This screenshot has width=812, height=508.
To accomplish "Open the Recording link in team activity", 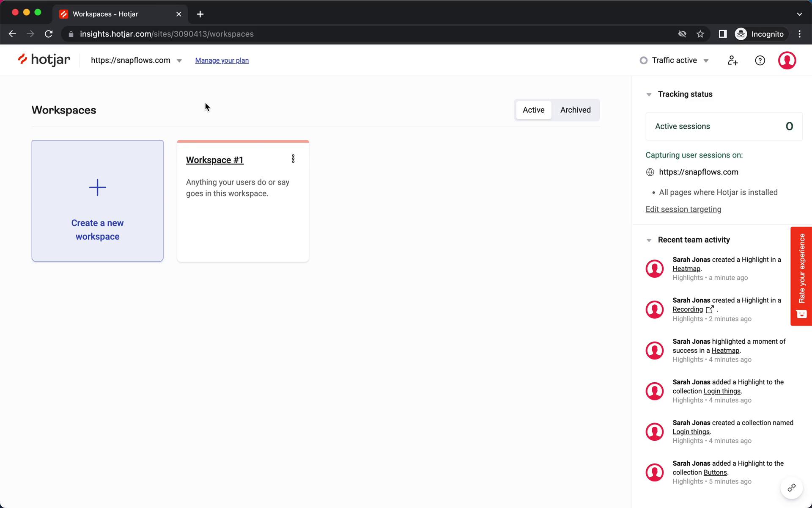I will point(687,309).
